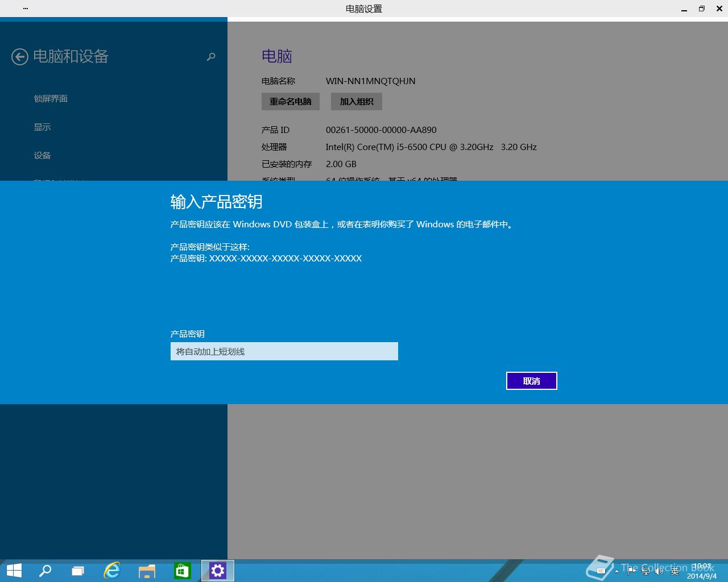Open the title bar ellipsis menu
Screen dimensions: 728x582
(26, 9)
